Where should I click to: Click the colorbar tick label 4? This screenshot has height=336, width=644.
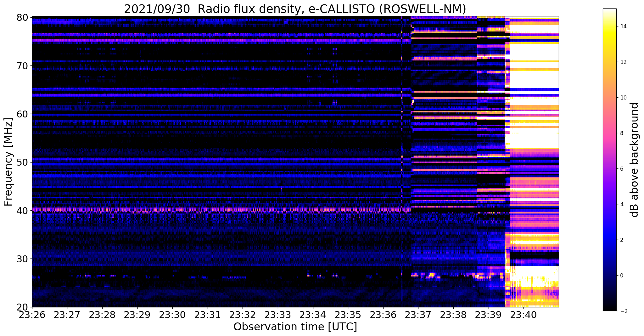[622, 204]
